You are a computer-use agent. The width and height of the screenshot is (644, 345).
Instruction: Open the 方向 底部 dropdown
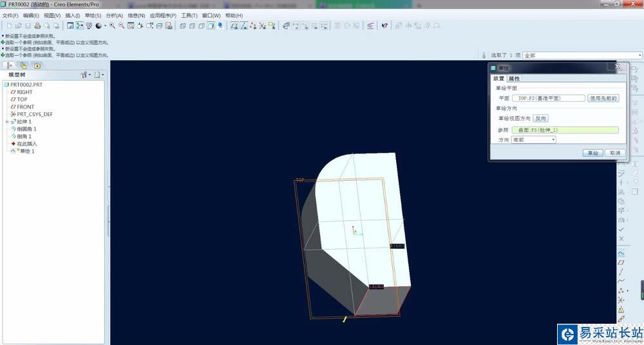pyautogui.click(x=533, y=140)
